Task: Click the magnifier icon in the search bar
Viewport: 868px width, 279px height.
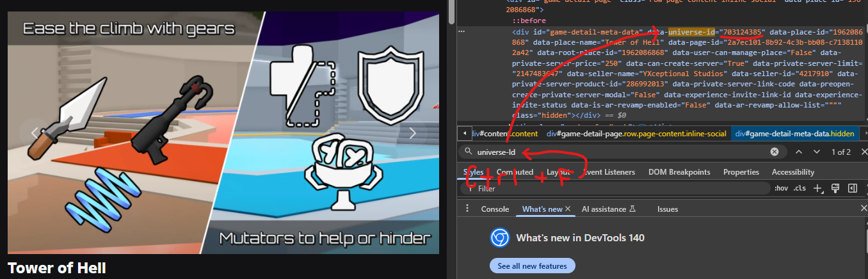Action: point(469,152)
